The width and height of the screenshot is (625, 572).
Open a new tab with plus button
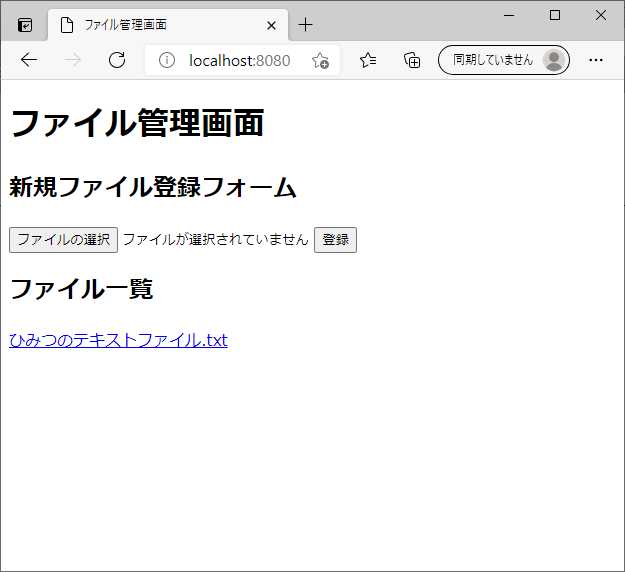point(306,25)
